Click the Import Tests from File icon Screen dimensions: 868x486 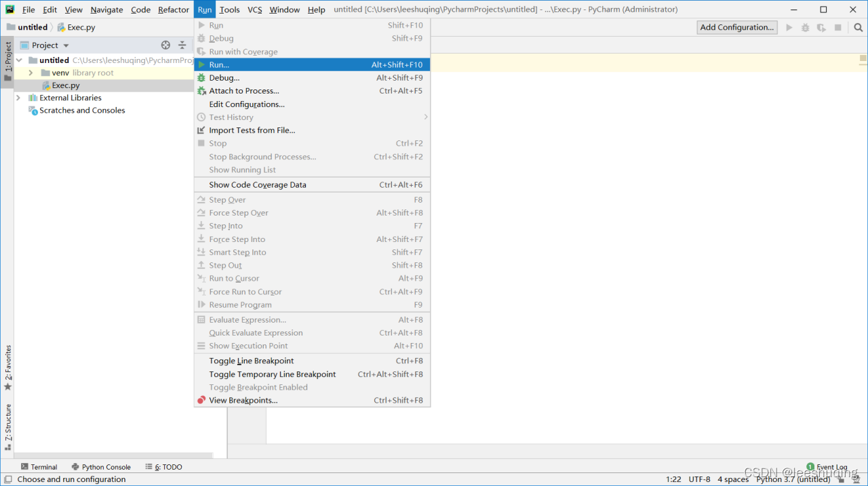pyautogui.click(x=201, y=130)
